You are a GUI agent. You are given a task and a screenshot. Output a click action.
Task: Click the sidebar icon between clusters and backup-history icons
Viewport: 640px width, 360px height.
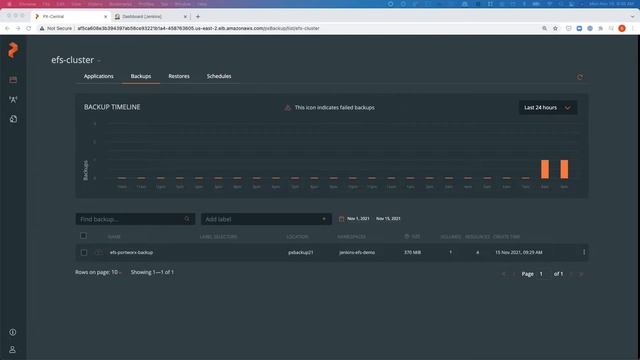pyautogui.click(x=13, y=99)
